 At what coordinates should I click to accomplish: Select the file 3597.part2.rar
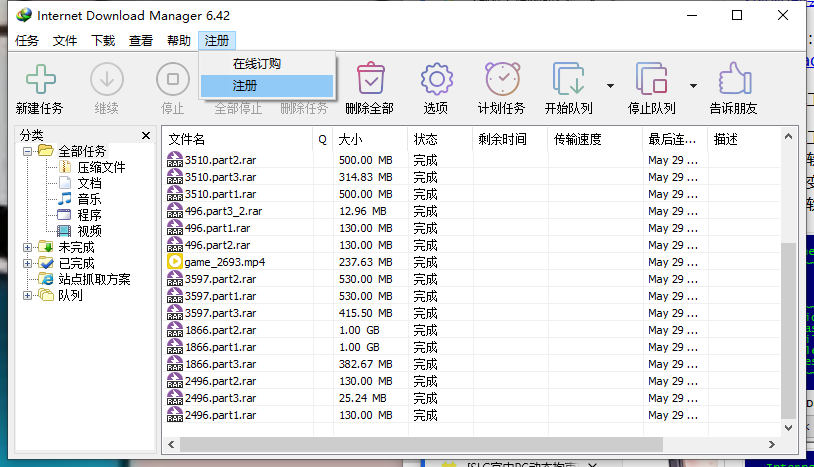(x=221, y=279)
